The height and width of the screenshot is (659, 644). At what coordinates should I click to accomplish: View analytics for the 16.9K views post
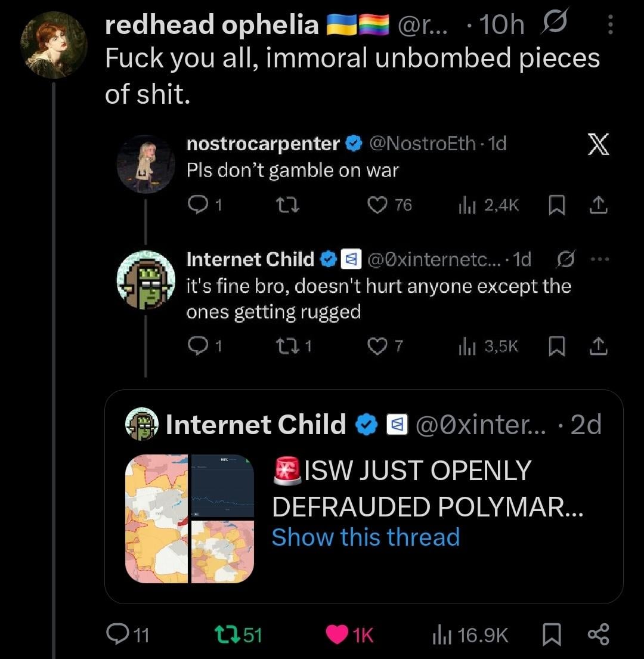440,635
